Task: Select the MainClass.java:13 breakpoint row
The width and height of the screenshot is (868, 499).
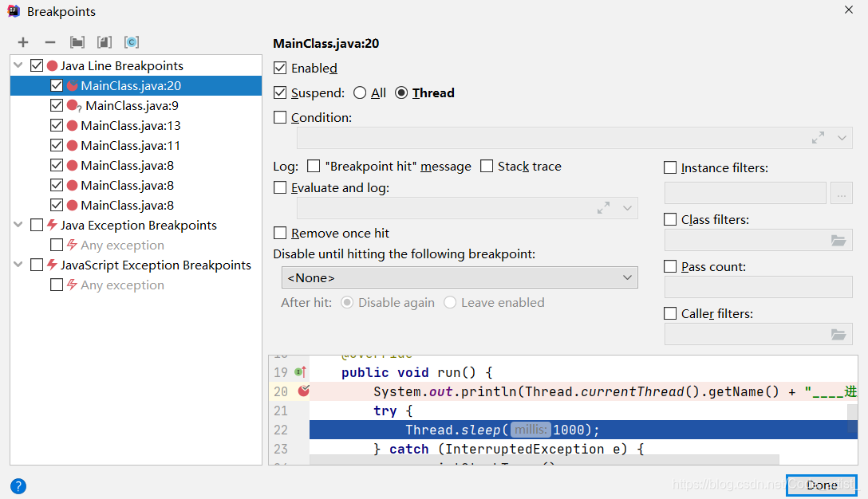Action: [136, 126]
